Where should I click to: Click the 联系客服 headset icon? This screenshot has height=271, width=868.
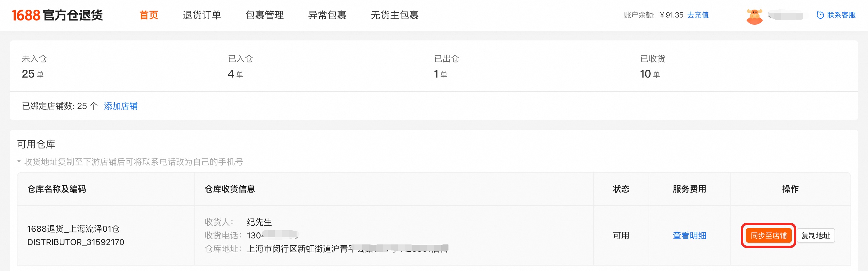tap(820, 15)
